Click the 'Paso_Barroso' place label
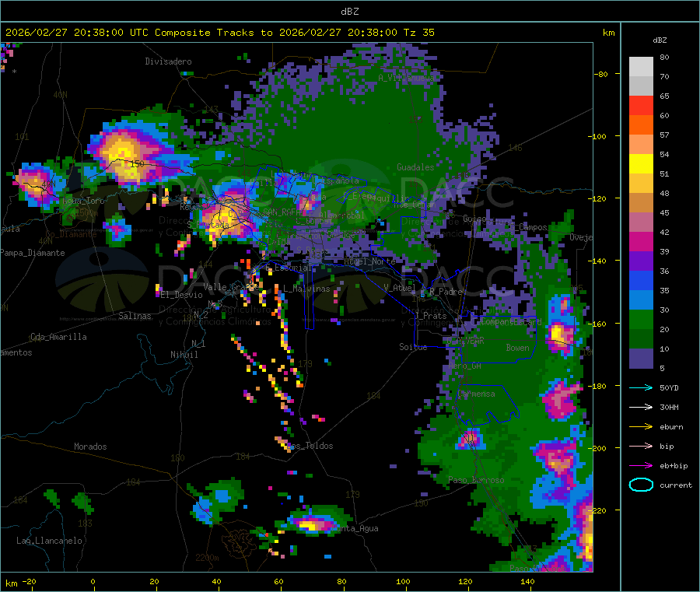700x592 pixels. click(x=476, y=481)
